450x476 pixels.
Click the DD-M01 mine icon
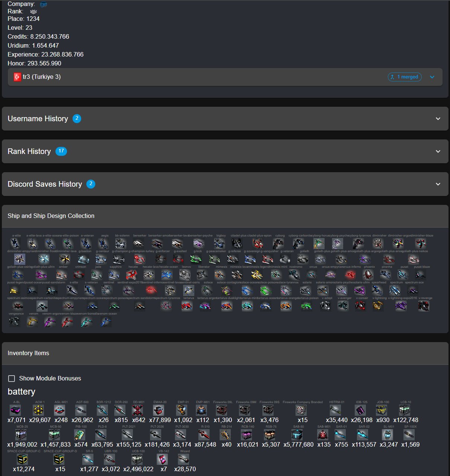(137, 410)
